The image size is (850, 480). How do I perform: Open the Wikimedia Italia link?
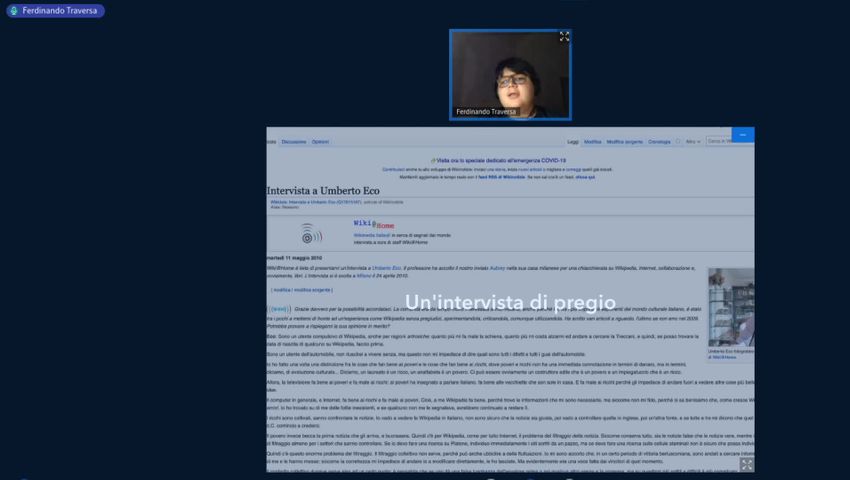tap(372, 235)
